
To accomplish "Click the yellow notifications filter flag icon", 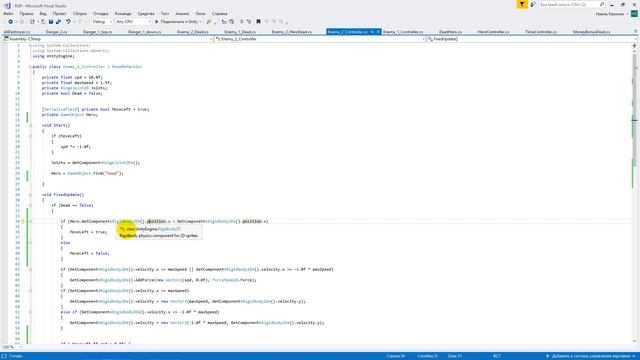I will [x=522, y=4].
